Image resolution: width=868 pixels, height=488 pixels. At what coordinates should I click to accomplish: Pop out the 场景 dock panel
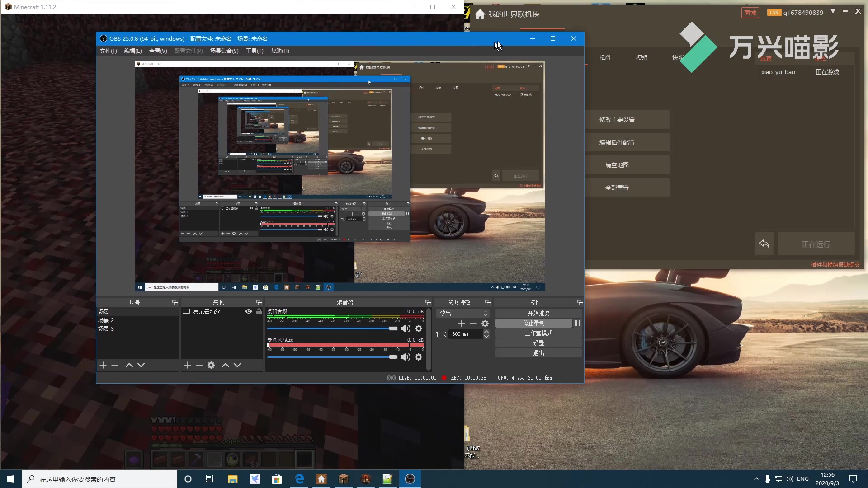[175, 302]
